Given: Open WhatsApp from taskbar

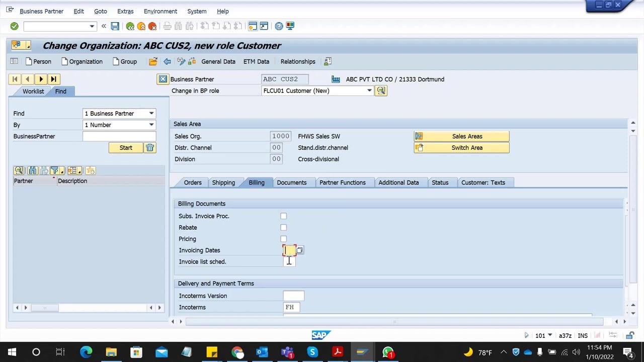Looking at the screenshot, I should coord(388,352).
